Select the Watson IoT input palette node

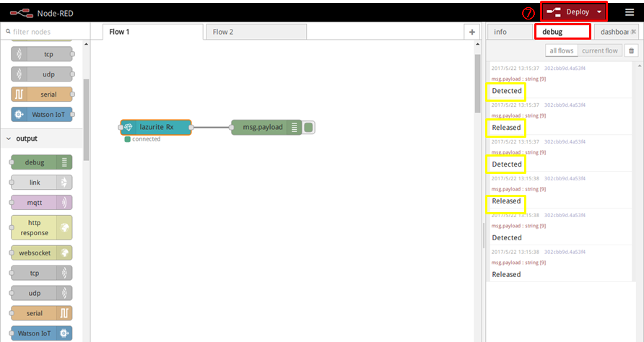(x=42, y=115)
